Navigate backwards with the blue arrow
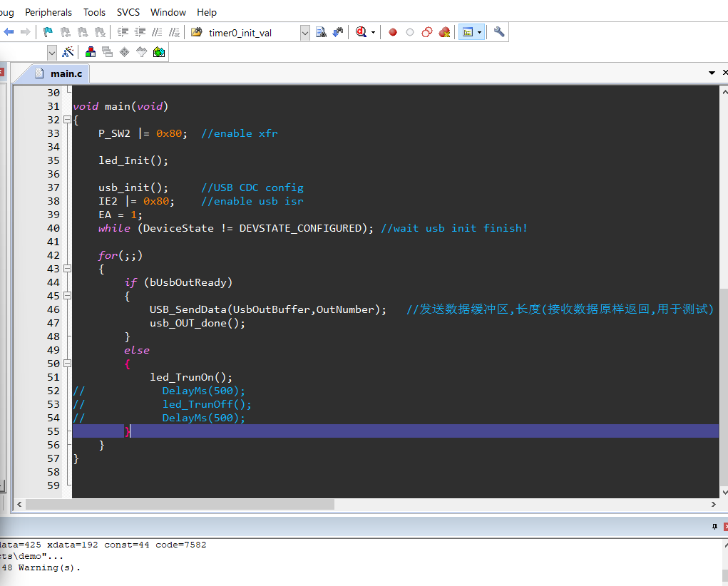This screenshot has height=586, width=728. click(x=9, y=32)
